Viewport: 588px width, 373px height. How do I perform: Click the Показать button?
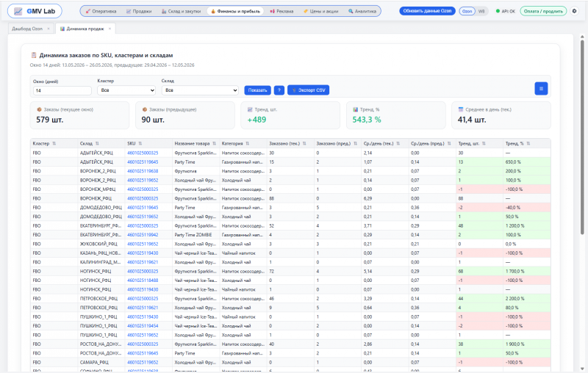pyautogui.click(x=258, y=90)
